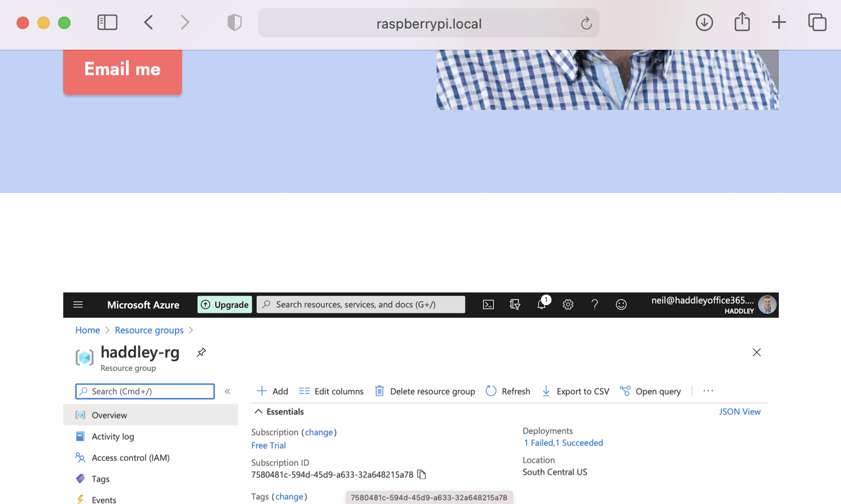
Task: Click the Subscription ID value text
Action: pos(332,474)
